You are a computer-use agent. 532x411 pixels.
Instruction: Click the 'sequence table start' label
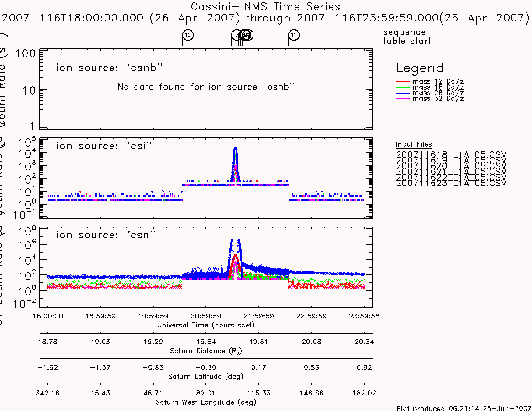(x=407, y=37)
